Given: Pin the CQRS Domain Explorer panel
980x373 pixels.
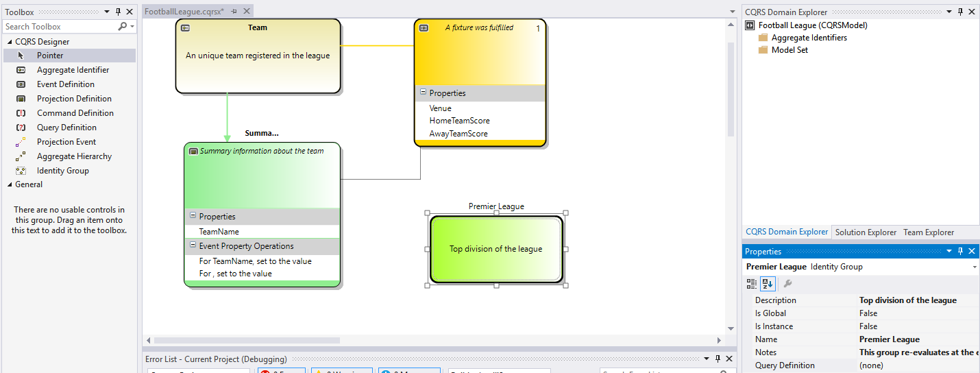Looking at the screenshot, I should [961, 12].
